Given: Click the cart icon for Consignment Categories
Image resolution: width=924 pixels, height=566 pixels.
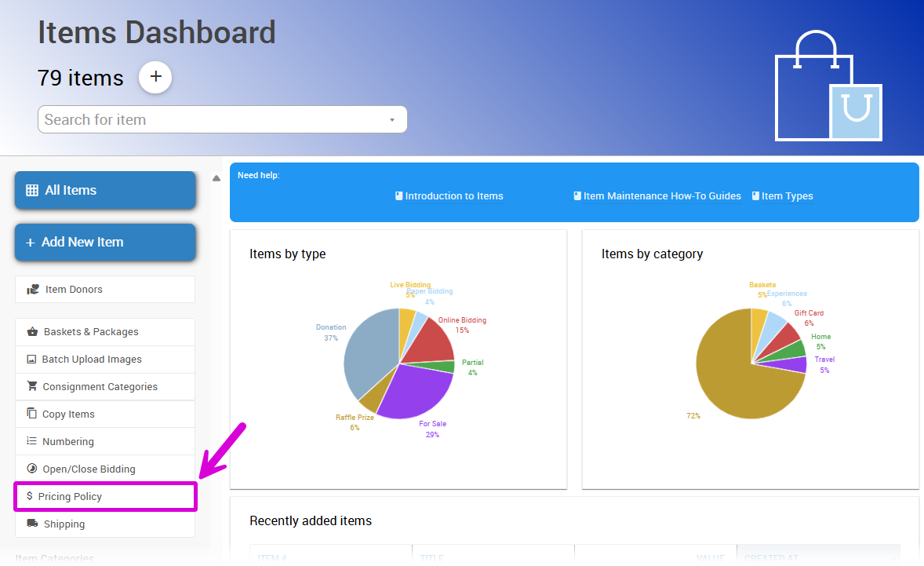Looking at the screenshot, I should coord(32,386).
